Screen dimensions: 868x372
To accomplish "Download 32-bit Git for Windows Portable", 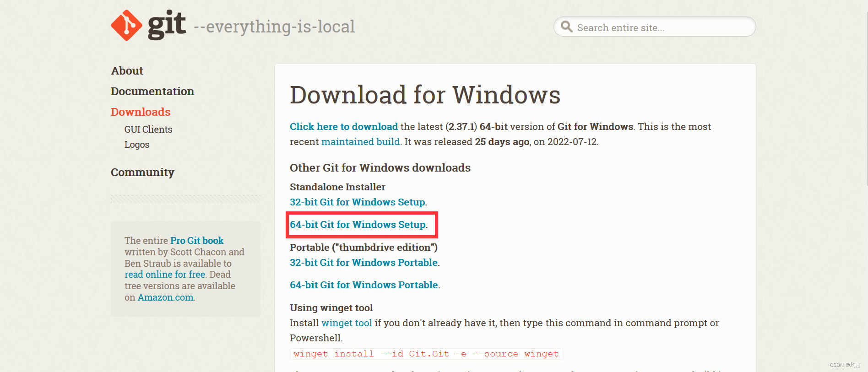I will coord(364,263).
